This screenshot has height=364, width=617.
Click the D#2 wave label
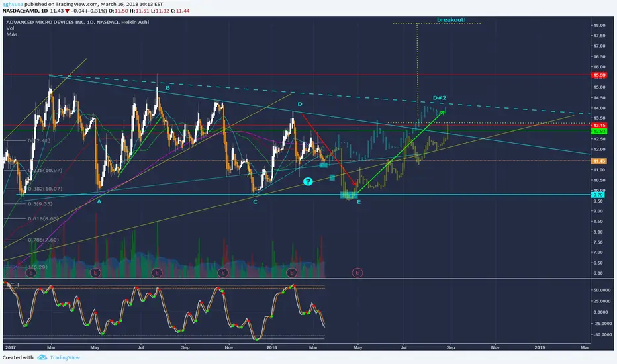439,97
